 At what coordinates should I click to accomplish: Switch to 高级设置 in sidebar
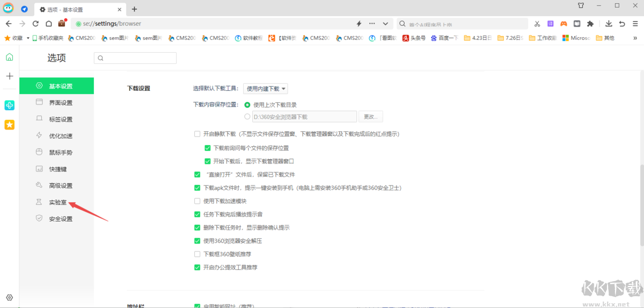(x=60, y=186)
